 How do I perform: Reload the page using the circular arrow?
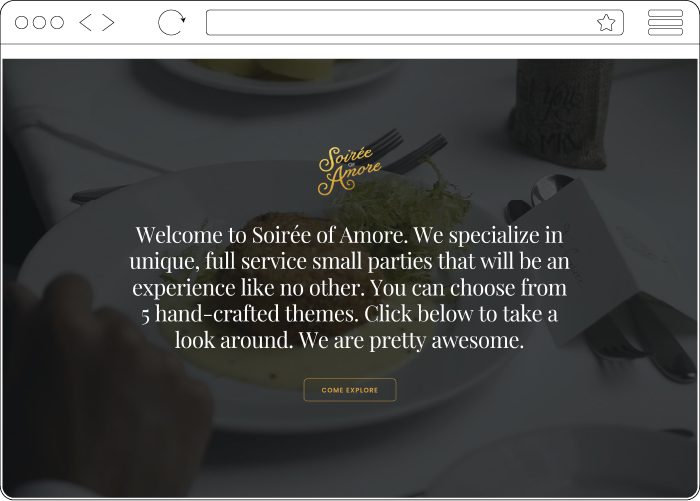171,22
